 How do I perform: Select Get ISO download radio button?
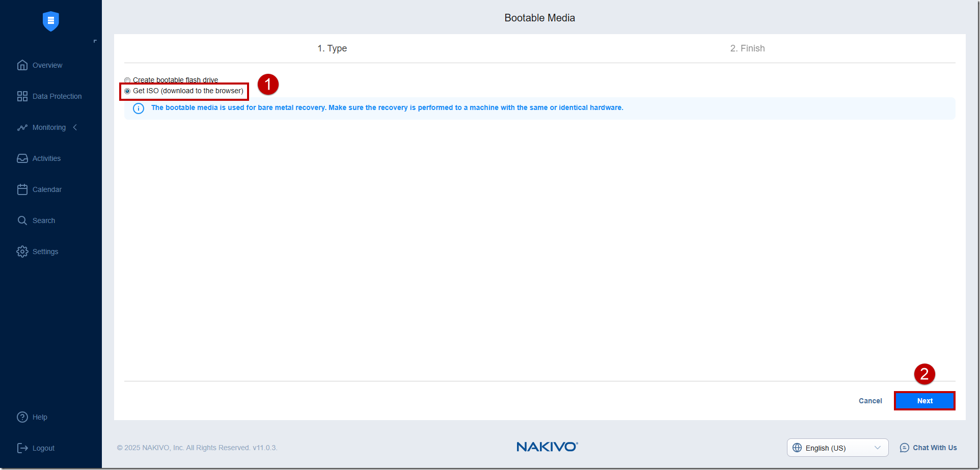(127, 91)
